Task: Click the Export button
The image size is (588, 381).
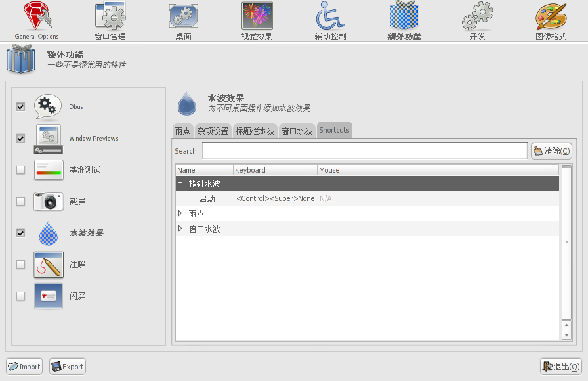Action: pos(68,367)
